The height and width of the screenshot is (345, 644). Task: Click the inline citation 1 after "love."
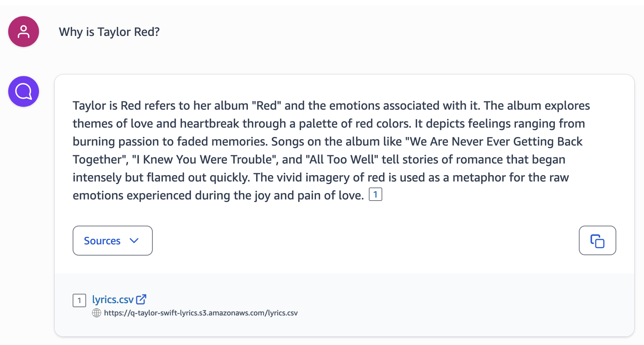[375, 195]
